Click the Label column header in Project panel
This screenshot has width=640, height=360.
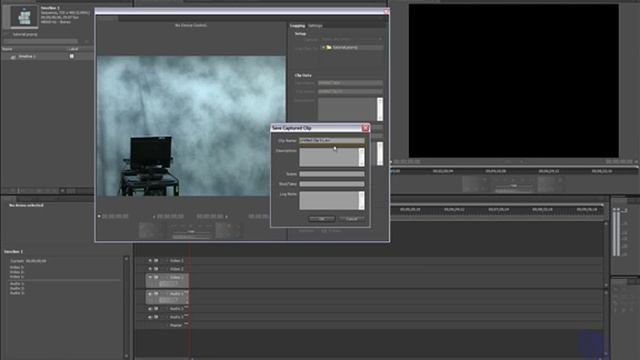click(x=73, y=49)
